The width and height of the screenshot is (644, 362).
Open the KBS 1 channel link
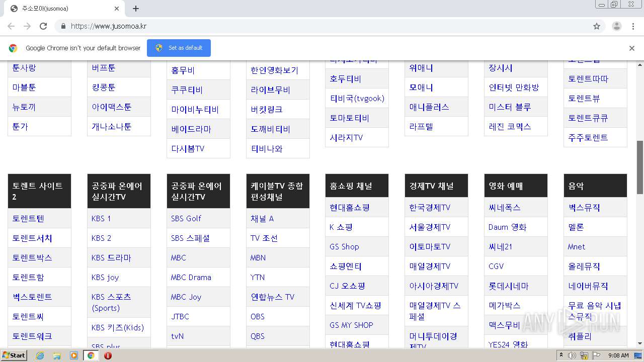pyautogui.click(x=101, y=219)
